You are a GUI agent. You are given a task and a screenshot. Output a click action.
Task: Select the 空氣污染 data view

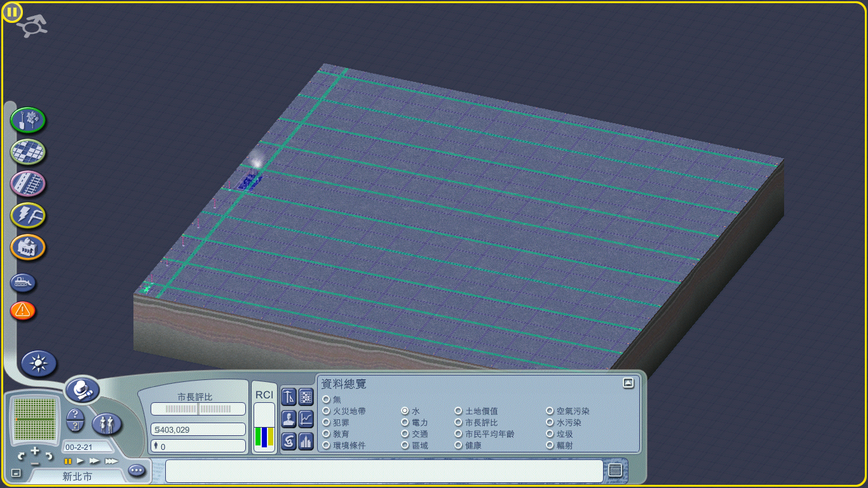click(x=550, y=411)
